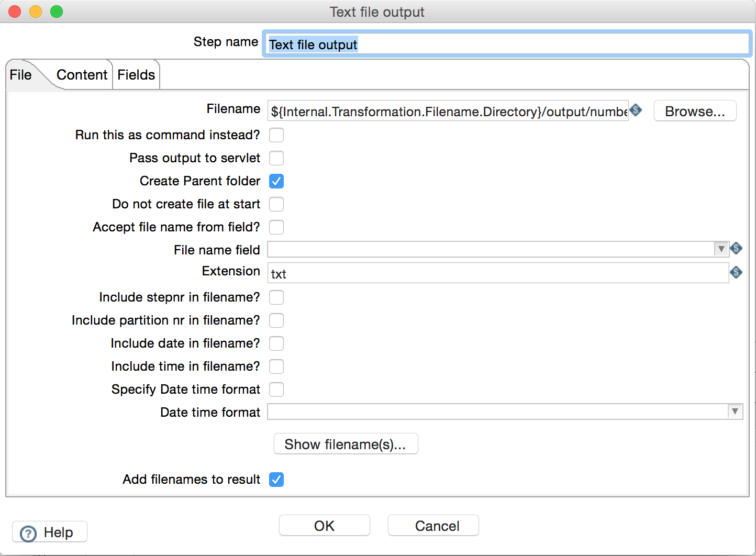
Task: Expand the Date time format dropdown
Action: point(735,412)
